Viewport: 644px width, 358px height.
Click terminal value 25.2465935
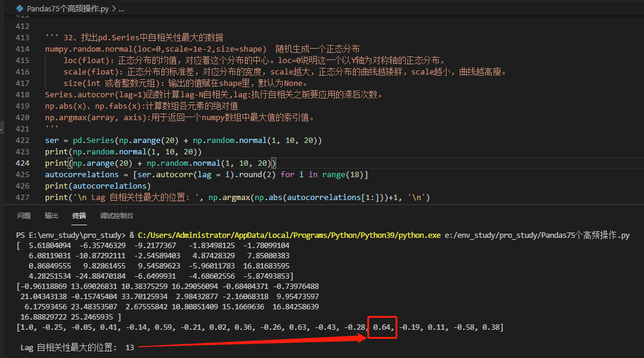coord(92,317)
